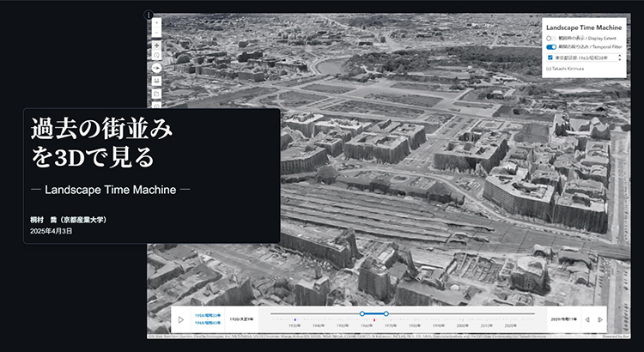This screenshot has height=352, width=644.
Task: Play the time slider animation
Action: (x=181, y=320)
